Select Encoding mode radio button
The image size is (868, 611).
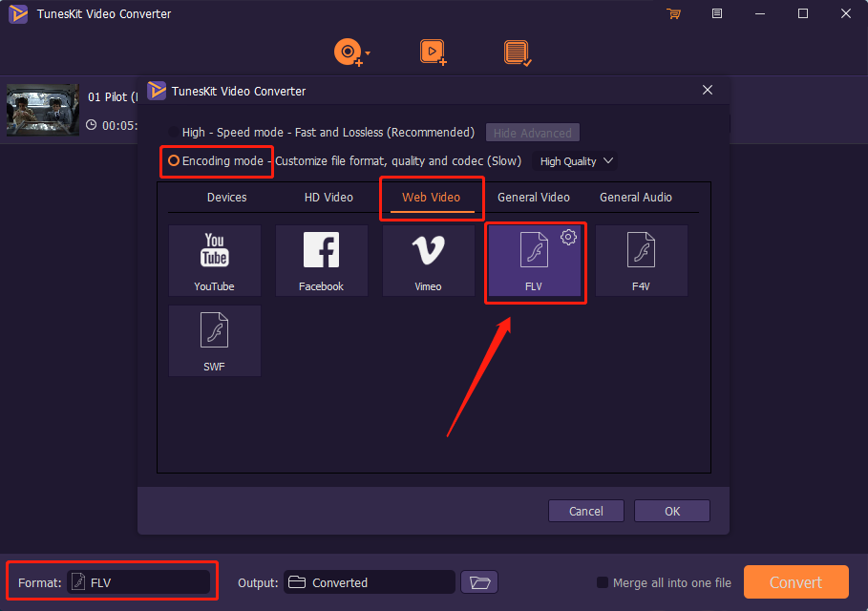click(173, 161)
